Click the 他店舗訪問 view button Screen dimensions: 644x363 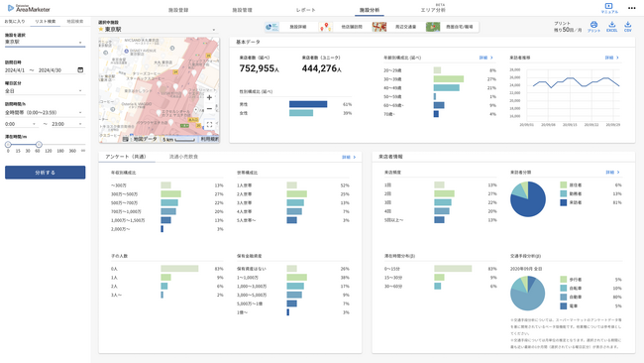pyautogui.click(x=352, y=27)
